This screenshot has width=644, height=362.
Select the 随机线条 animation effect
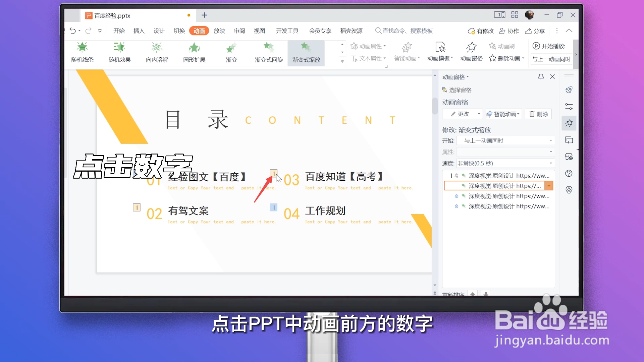(82, 53)
